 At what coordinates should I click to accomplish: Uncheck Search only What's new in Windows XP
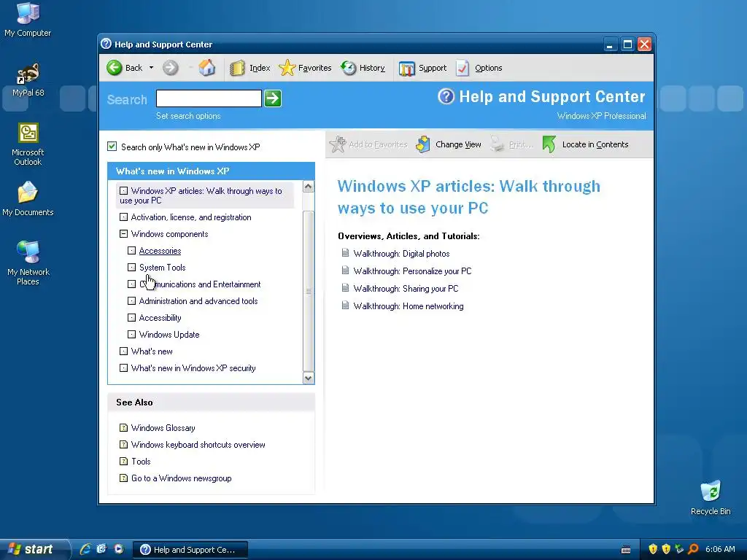(112, 146)
